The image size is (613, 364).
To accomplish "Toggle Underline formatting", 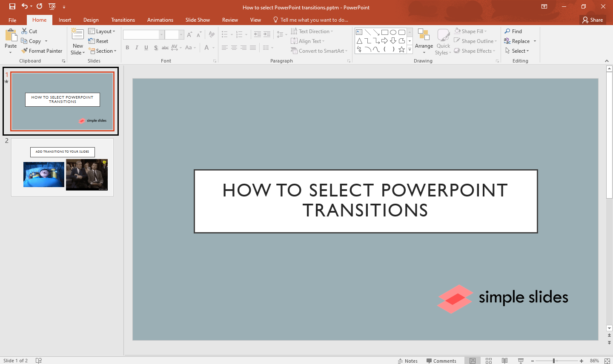I will (146, 48).
